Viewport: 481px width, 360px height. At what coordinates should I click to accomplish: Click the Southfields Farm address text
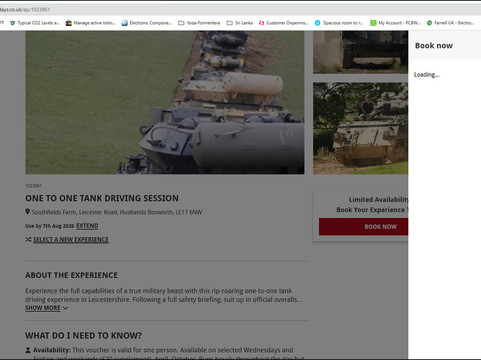117,212
